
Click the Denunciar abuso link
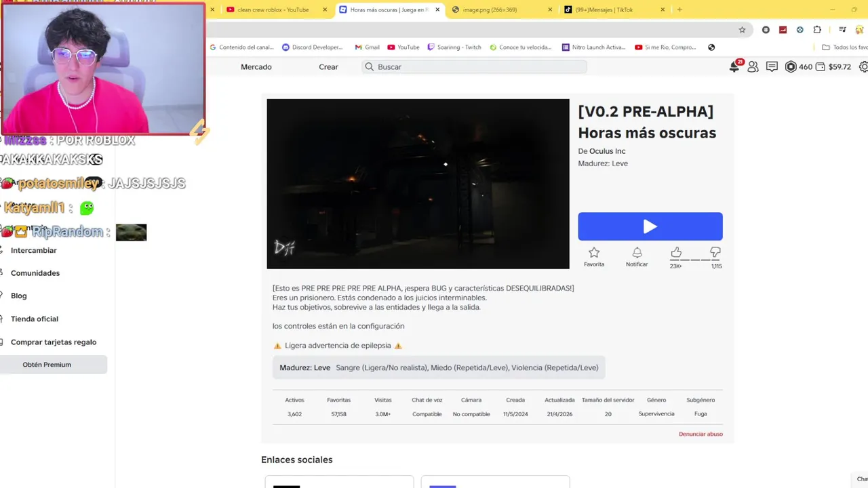[x=701, y=434]
